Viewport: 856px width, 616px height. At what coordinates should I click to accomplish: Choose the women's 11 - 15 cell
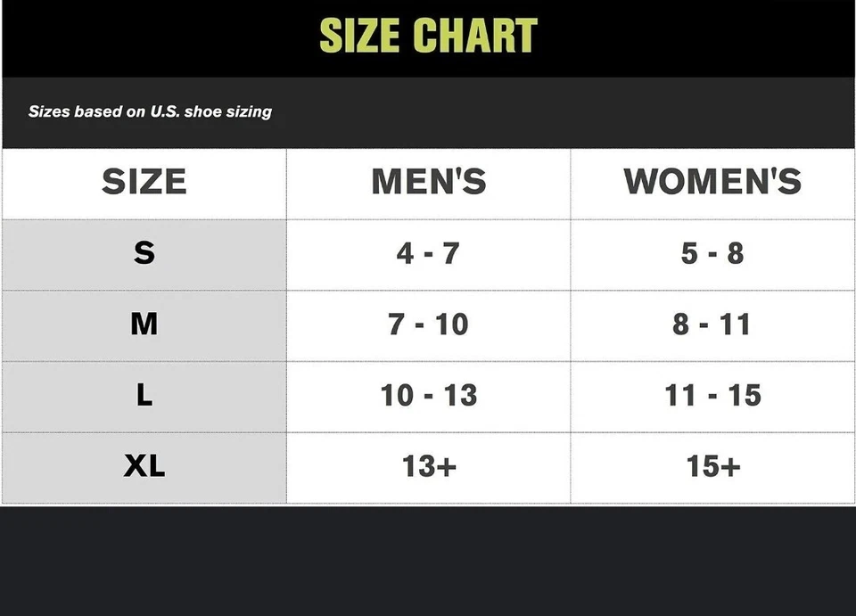712,396
